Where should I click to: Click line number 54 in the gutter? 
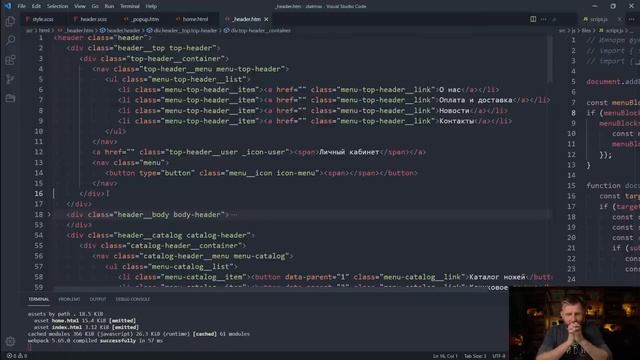pyautogui.click(x=38, y=235)
